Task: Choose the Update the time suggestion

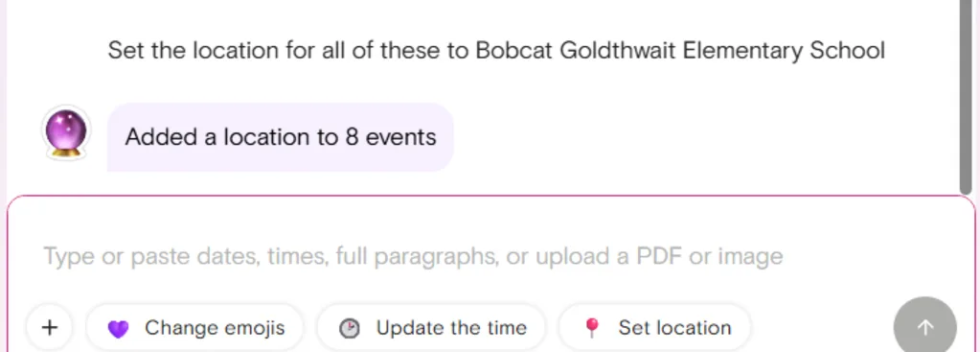Action: pyautogui.click(x=431, y=327)
